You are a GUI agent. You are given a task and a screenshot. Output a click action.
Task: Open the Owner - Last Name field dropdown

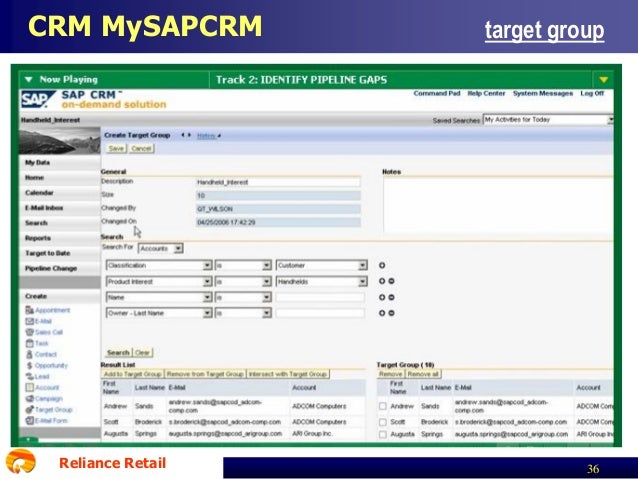[207, 313]
